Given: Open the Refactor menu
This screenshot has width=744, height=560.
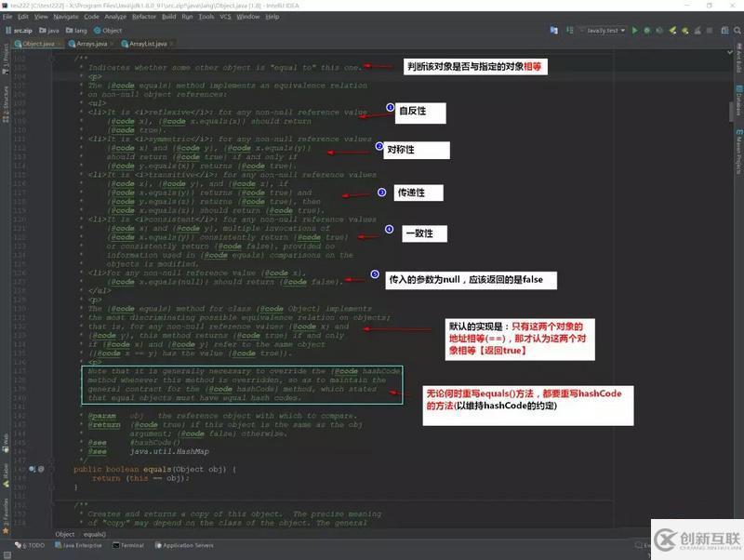Looking at the screenshot, I should [x=144, y=17].
